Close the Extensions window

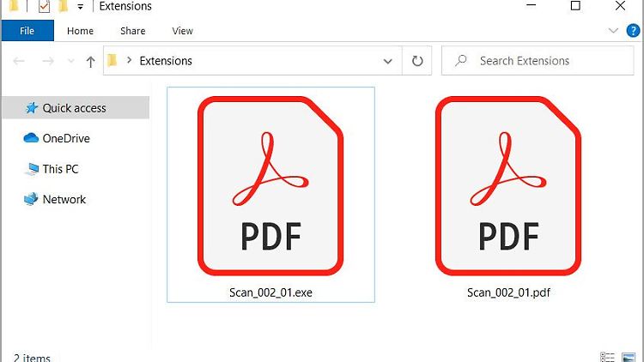[x=620, y=6]
